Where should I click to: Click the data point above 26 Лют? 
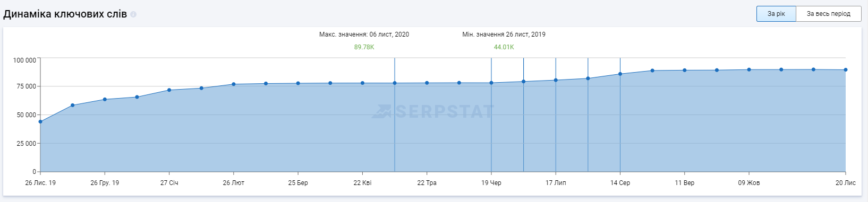pos(234,84)
